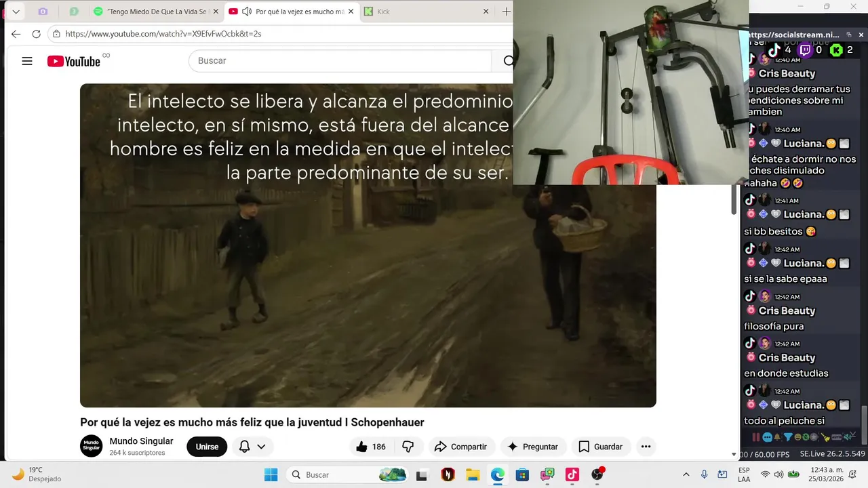Click the "Preguntar" ask button
The width and height of the screenshot is (868, 488).
click(x=533, y=447)
